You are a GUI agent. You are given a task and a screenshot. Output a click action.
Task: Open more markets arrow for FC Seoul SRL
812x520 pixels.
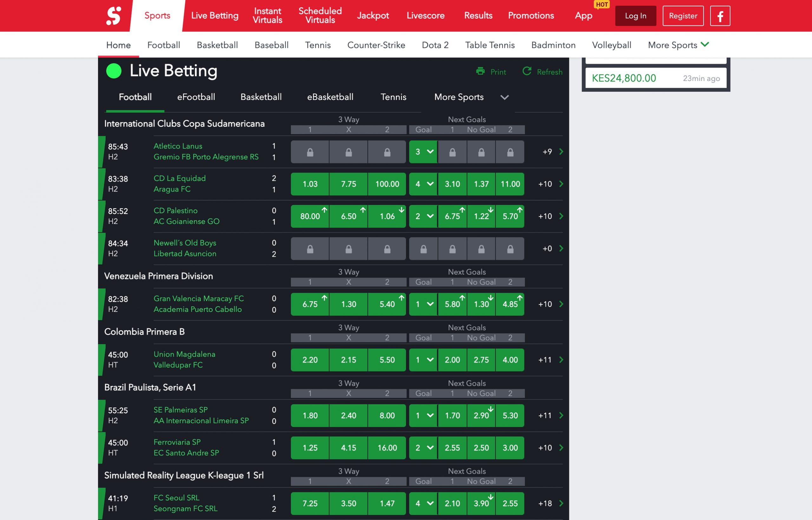(x=561, y=504)
